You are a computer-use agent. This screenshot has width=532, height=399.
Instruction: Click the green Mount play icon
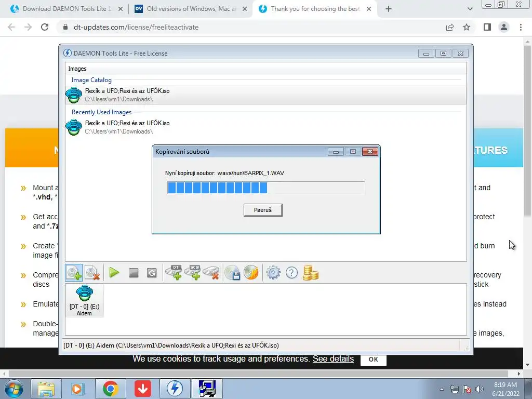click(x=114, y=272)
